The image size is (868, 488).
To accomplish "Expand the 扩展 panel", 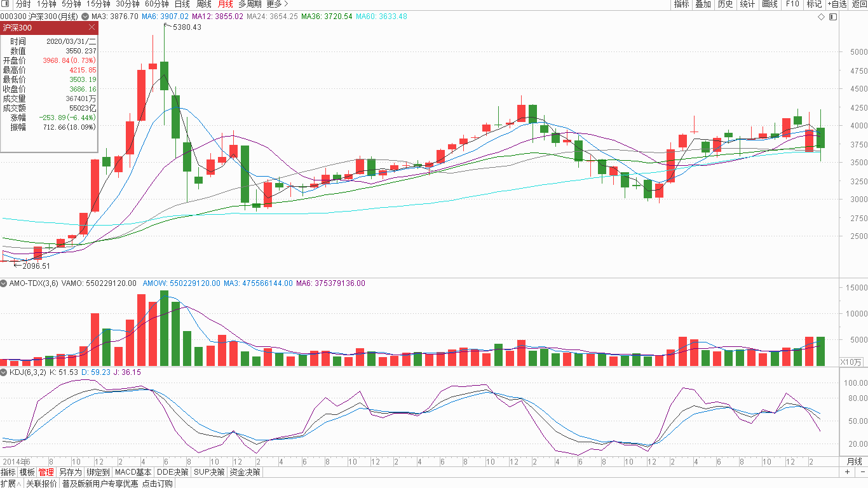I will (11, 483).
